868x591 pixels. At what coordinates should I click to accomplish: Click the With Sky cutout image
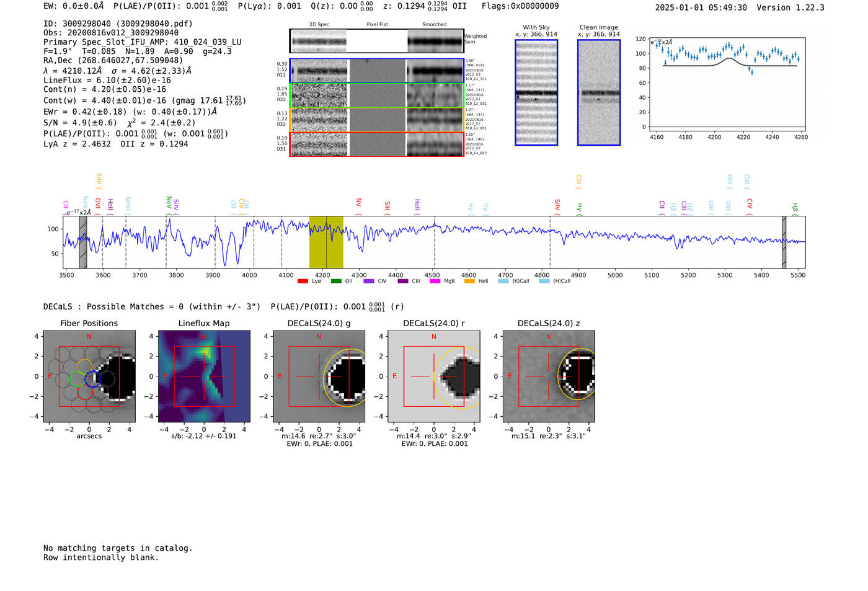[536, 92]
